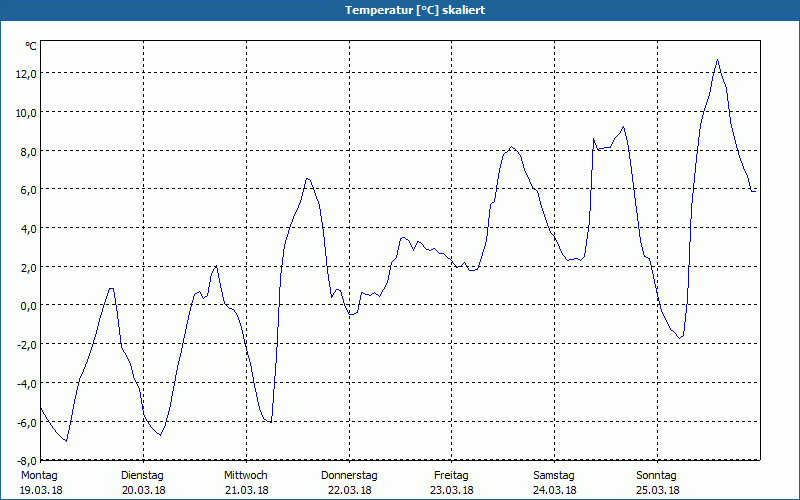Click the 6,0 y-axis label
This screenshot has height=500, width=800.
click(x=29, y=190)
